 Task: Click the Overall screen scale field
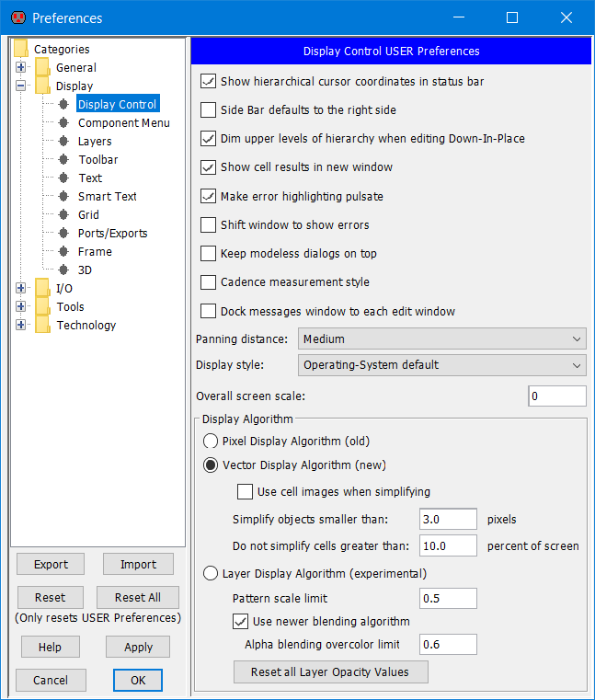[556, 396]
